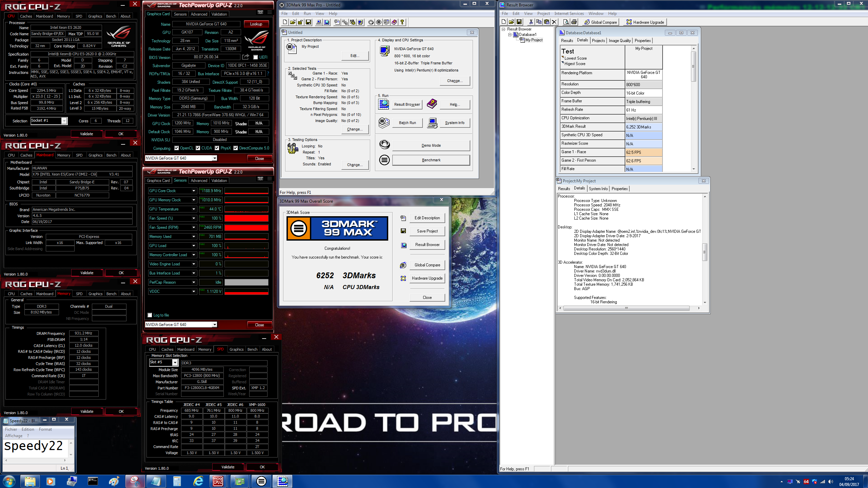This screenshot has width=868, height=488.
Task: Click Validate button in CPU-Z SPD window
Action: [x=228, y=467]
